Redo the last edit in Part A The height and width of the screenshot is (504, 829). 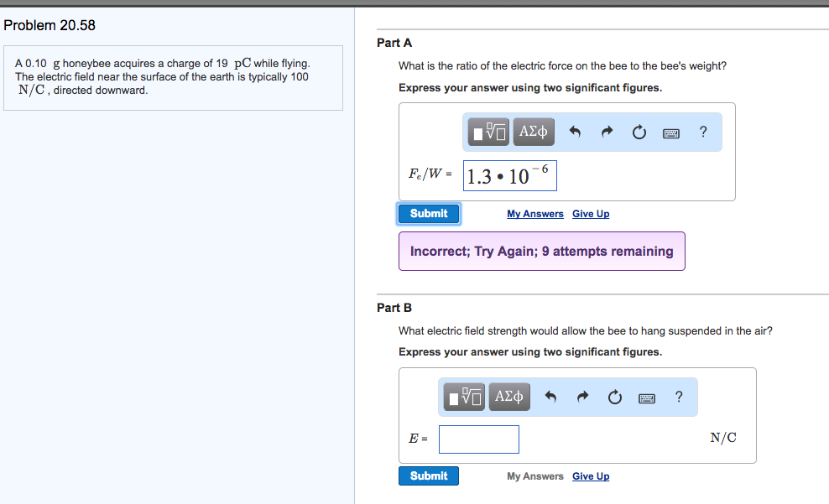[606, 132]
